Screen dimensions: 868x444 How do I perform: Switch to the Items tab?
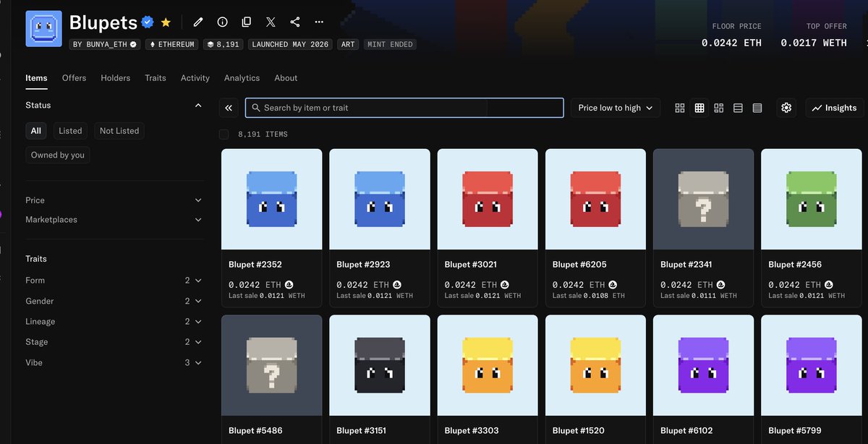[x=36, y=78]
